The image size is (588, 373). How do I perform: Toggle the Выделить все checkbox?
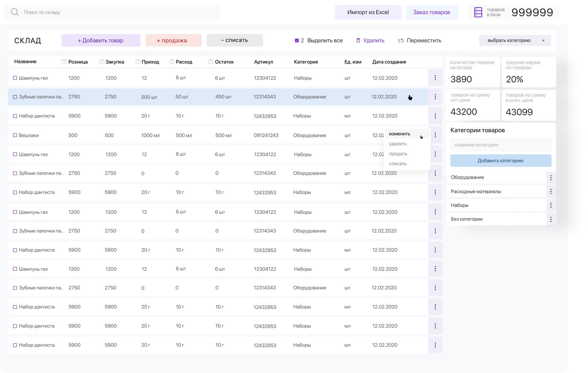pyautogui.click(x=297, y=40)
